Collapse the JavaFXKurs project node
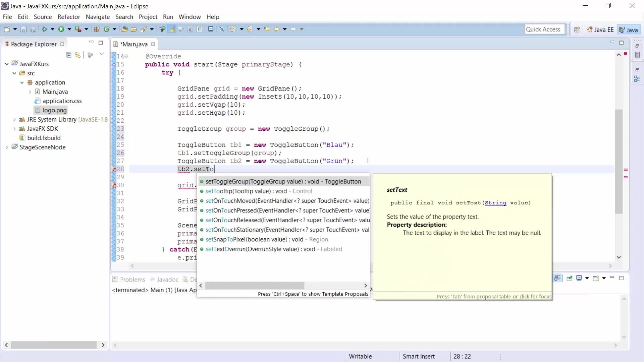 6,64
